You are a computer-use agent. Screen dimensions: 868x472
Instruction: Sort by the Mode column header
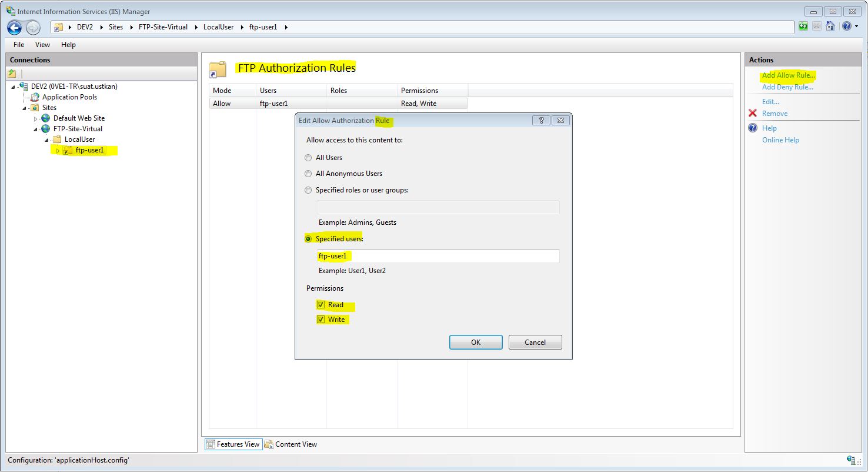(232, 91)
